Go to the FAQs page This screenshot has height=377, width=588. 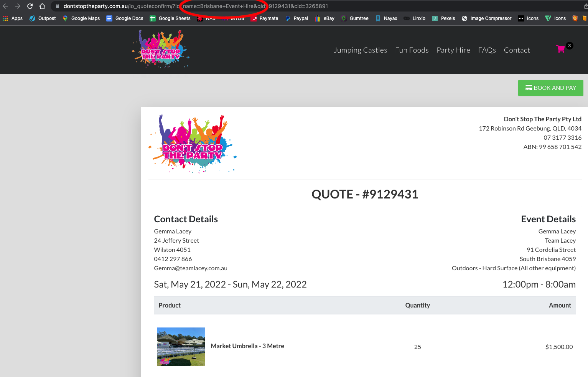[487, 50]
